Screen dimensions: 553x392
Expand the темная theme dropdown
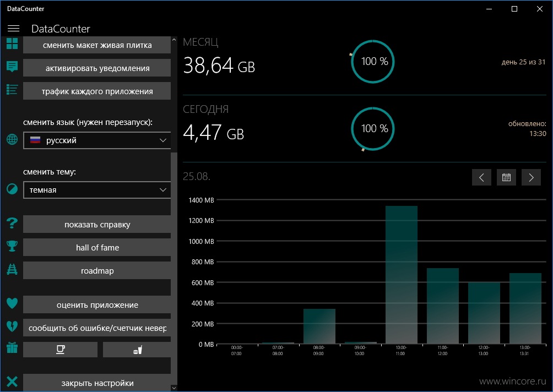[x=97, y=189]
